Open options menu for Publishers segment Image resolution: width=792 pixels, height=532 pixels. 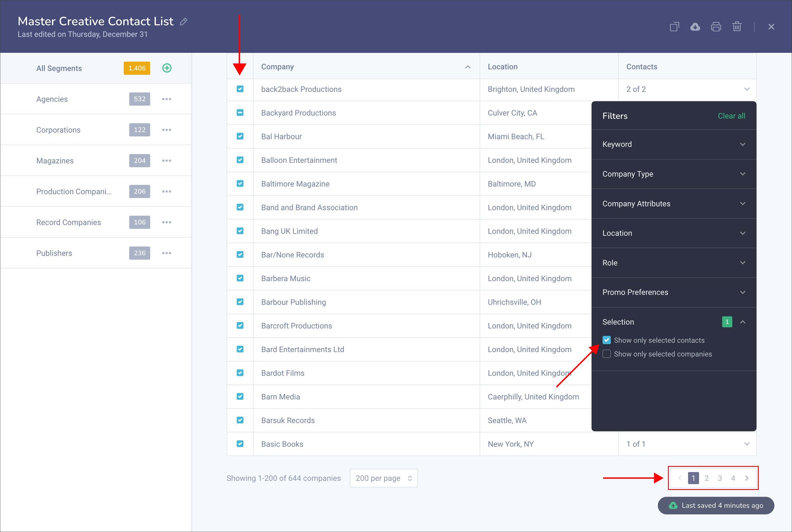tap(167, 253)
